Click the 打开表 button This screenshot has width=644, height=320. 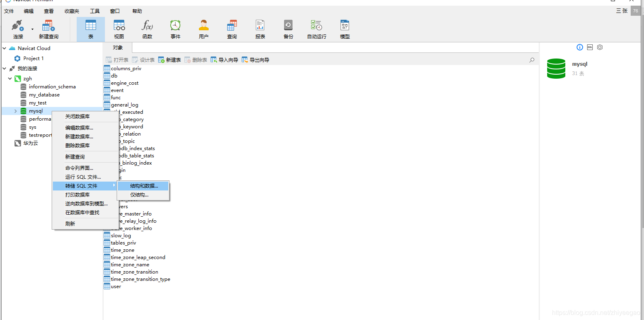click(117, 60)
